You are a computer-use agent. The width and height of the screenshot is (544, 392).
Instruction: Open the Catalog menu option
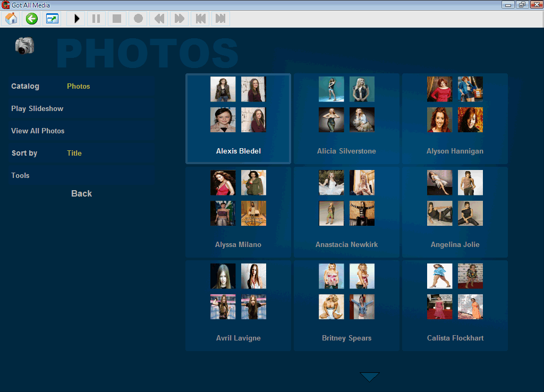coord(81,87)
